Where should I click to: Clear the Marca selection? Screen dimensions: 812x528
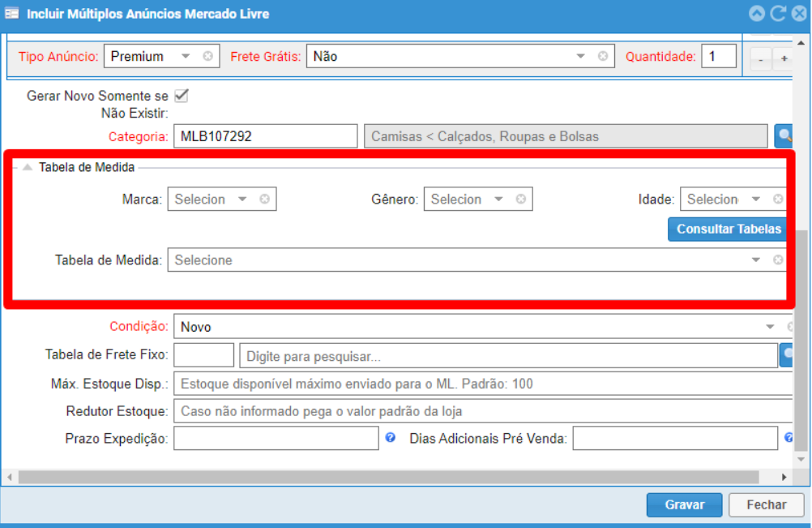(265, 199)
